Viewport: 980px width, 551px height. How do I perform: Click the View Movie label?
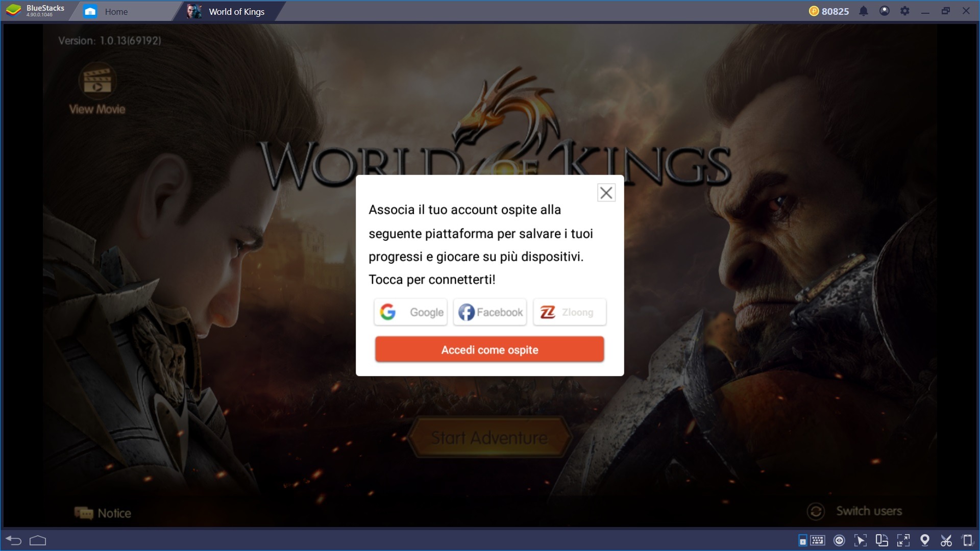pos(97,109)
